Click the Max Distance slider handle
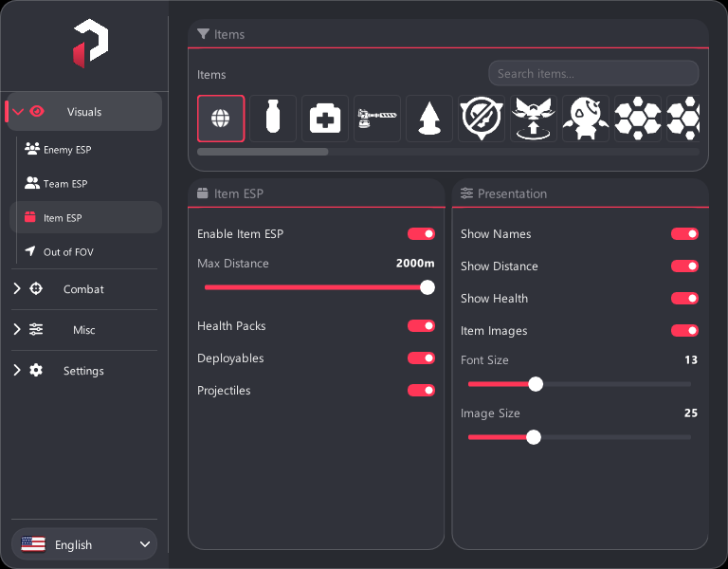 click(x=428, y=287)
